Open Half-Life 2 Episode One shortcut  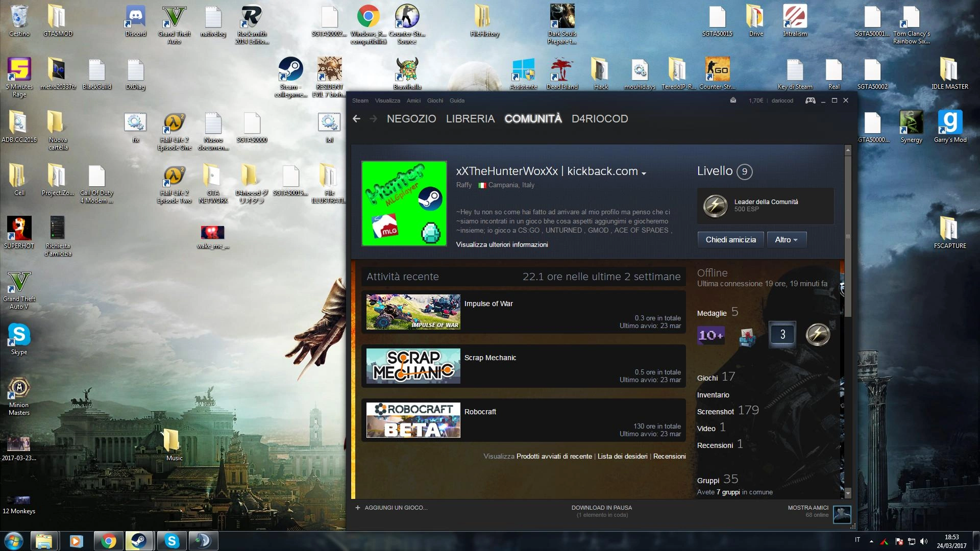click(175, 132)
